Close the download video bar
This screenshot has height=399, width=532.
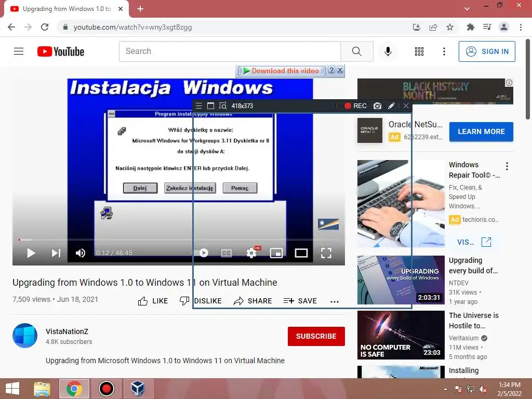340,70
